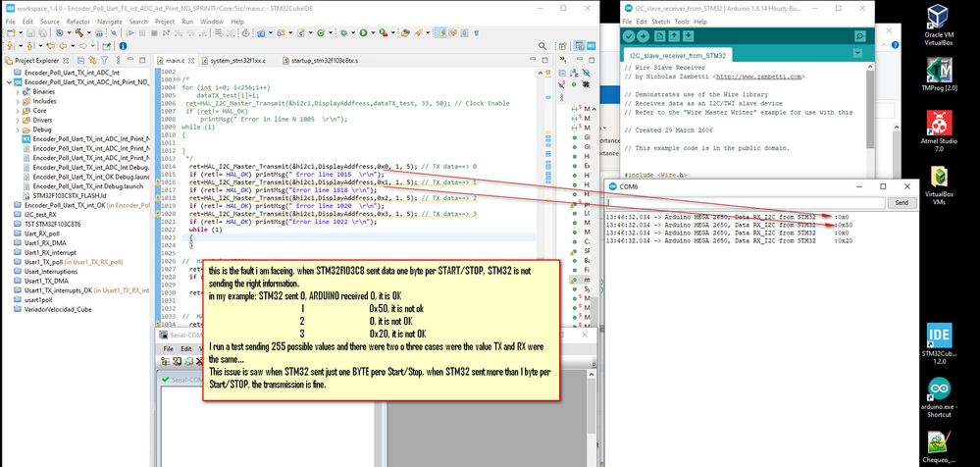The height and width of the screenshot is (467, 980).
Task: Click the New file icon in STM32CubeIDE toolbar
Action: [11, 32]
